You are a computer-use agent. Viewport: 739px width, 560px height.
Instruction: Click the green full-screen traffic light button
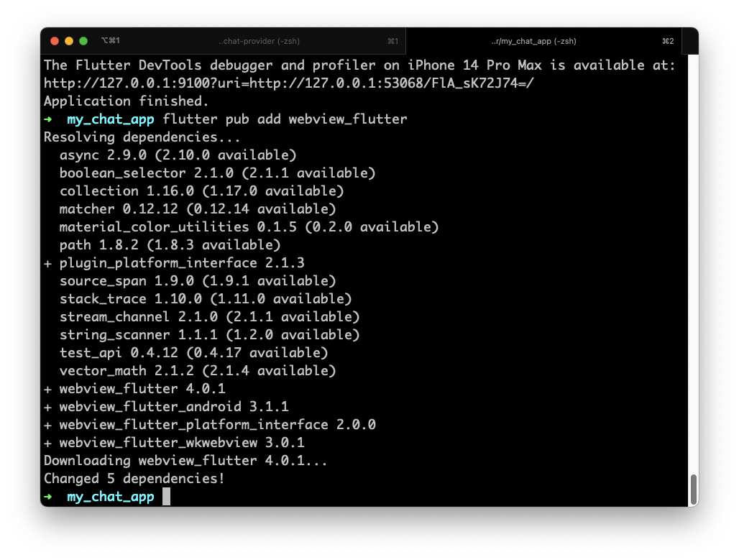[84, 41]
